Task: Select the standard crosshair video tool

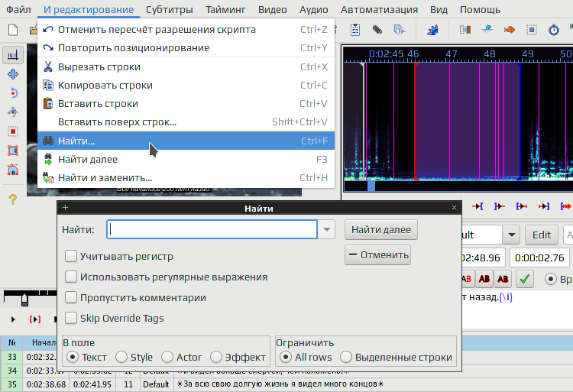Action: coord(13,55)
